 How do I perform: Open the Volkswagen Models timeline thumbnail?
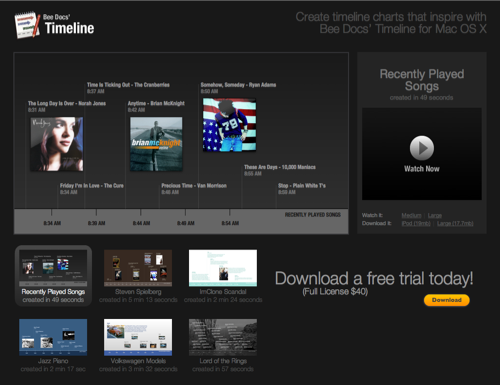pyautogui.click(x=138, y=337)
